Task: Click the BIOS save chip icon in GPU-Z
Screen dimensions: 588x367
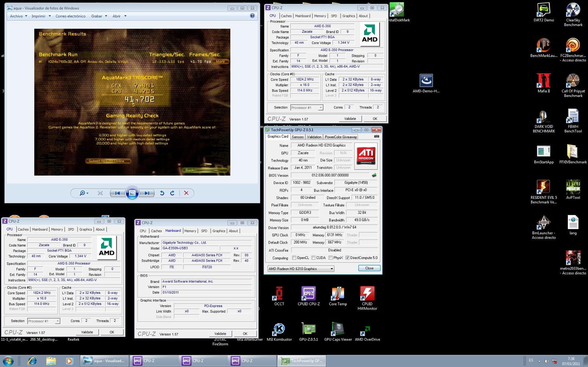Action: (x=374, y=175)
